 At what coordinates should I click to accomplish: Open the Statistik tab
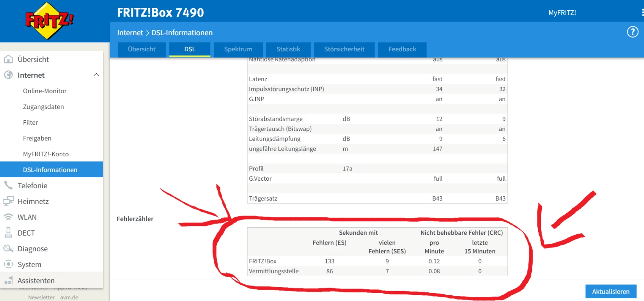tap(288, 49)
